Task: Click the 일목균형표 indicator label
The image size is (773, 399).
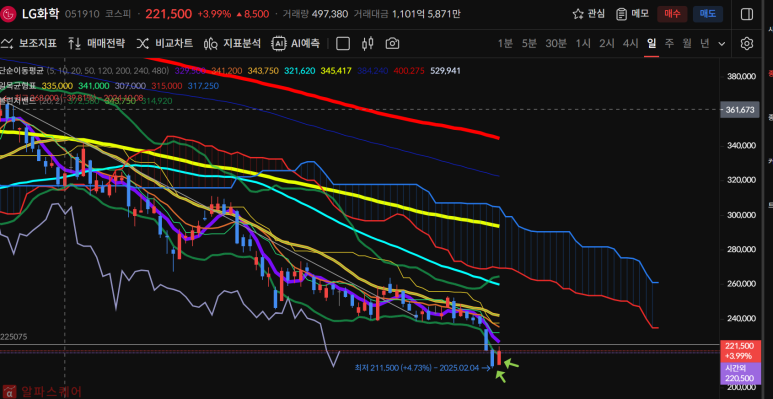Action: (18, 86)
